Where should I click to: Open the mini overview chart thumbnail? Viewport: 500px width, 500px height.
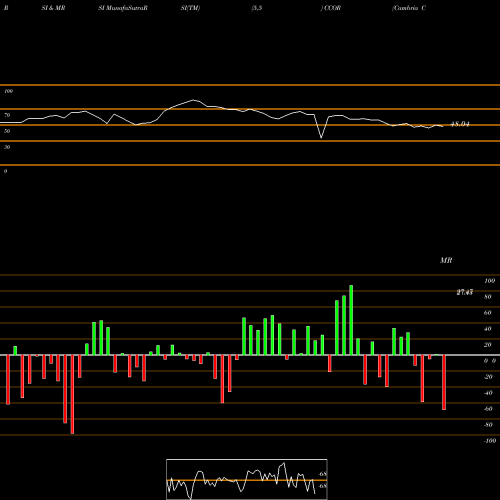pyautogui.click(x=247, y=479)
